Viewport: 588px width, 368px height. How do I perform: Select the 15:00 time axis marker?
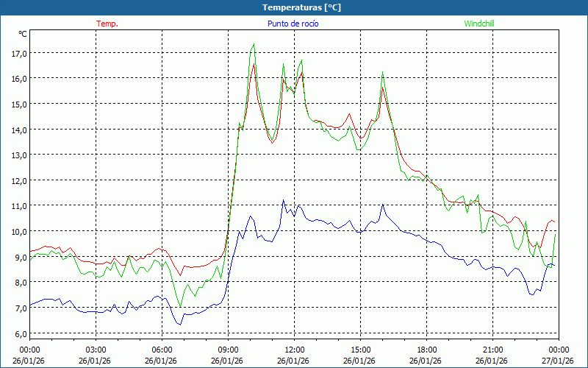360,350
